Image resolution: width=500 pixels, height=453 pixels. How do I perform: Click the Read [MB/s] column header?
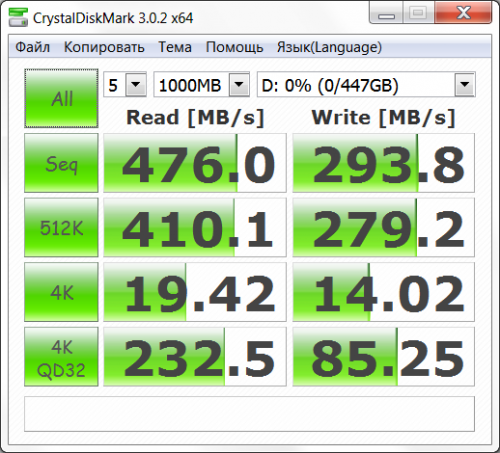pos(195,118)
